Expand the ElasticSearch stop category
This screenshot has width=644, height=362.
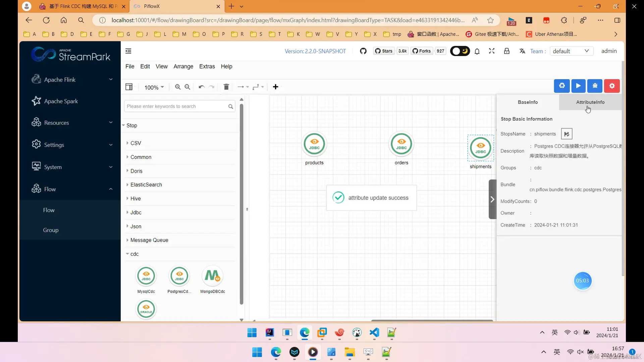[x=146, y=185]
